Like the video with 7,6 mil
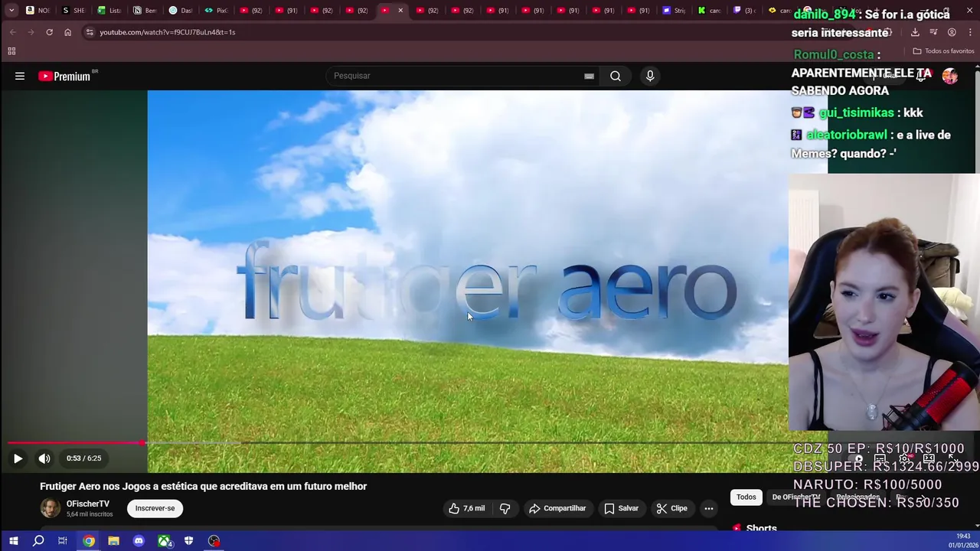Viewport: 980px width, 551px height. [467, 508]
